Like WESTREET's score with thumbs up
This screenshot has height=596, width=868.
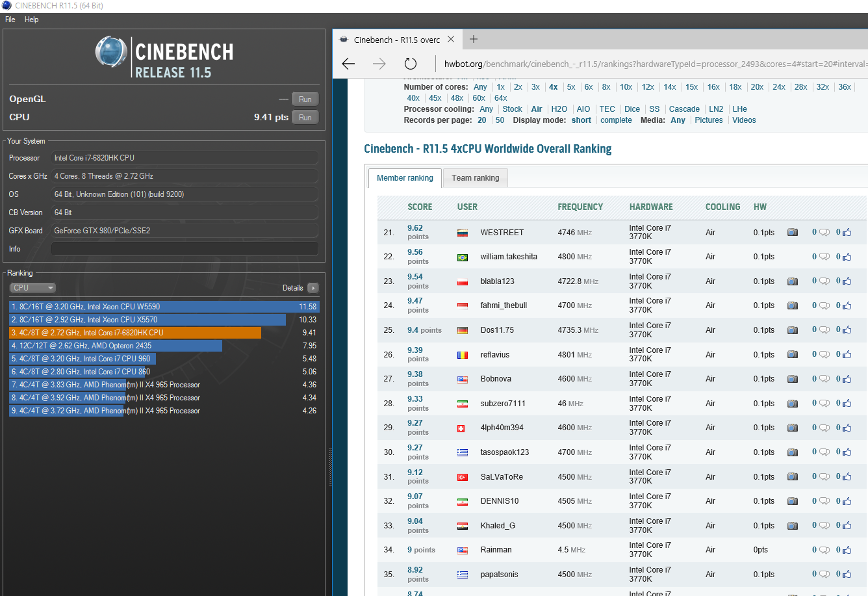[x=847, y=232]
